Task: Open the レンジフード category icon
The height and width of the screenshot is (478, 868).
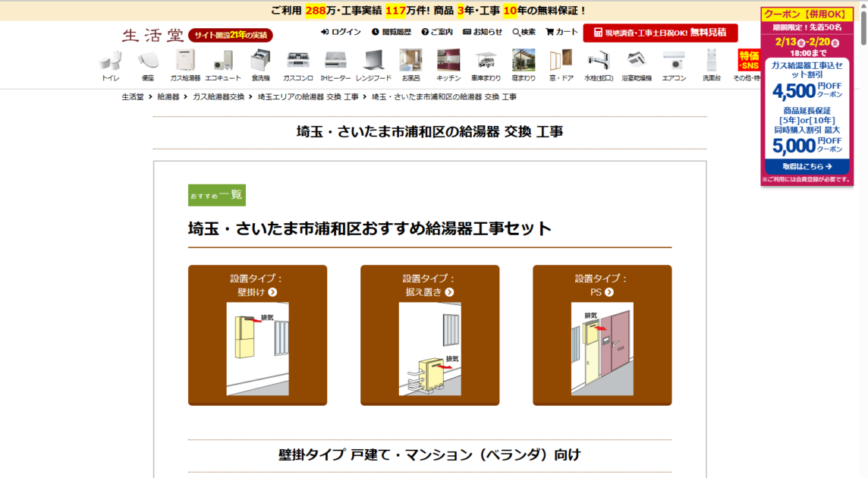Action: tap(373, 65)
